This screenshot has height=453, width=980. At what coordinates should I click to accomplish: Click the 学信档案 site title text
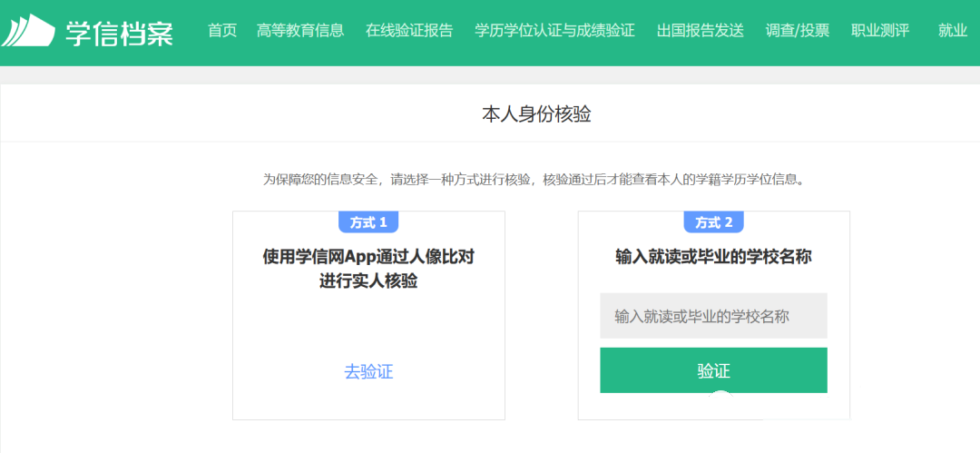pyautogui.click(x=120, y=33)
